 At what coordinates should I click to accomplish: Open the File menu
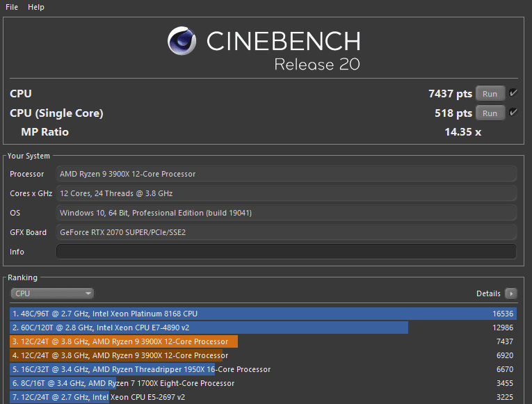[12, 7]
